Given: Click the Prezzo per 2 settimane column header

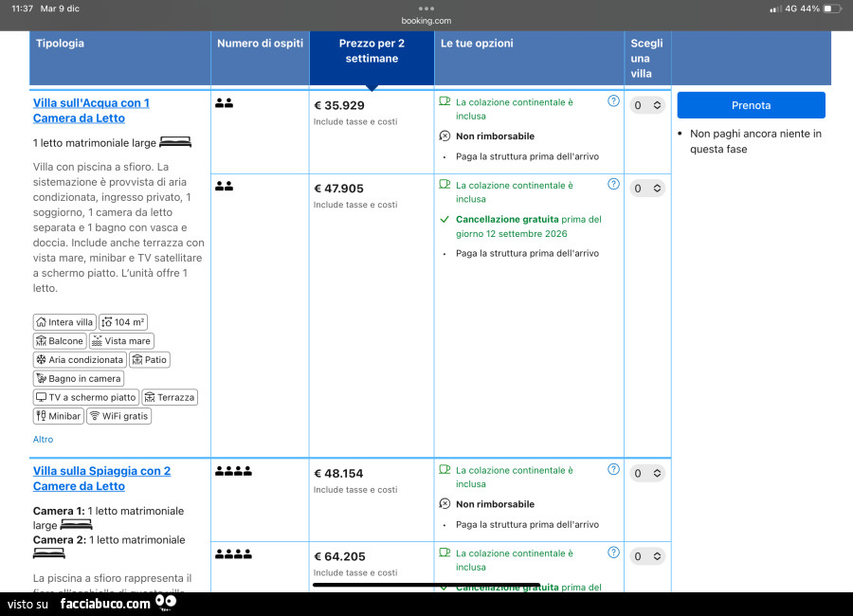Looking at the screenshot, I should tap(372, 51).
